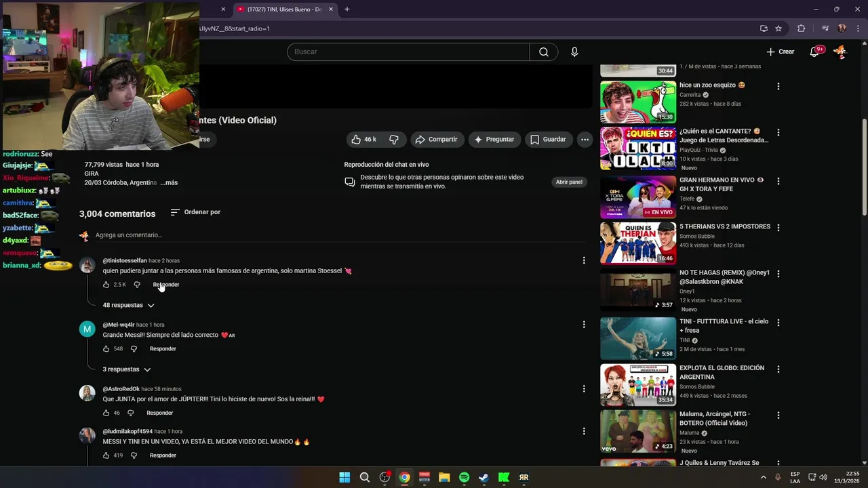Viewport: 868px width, 488px height.
Task: Open options menu for @tinistoesselfan comment
Action: 584,260
